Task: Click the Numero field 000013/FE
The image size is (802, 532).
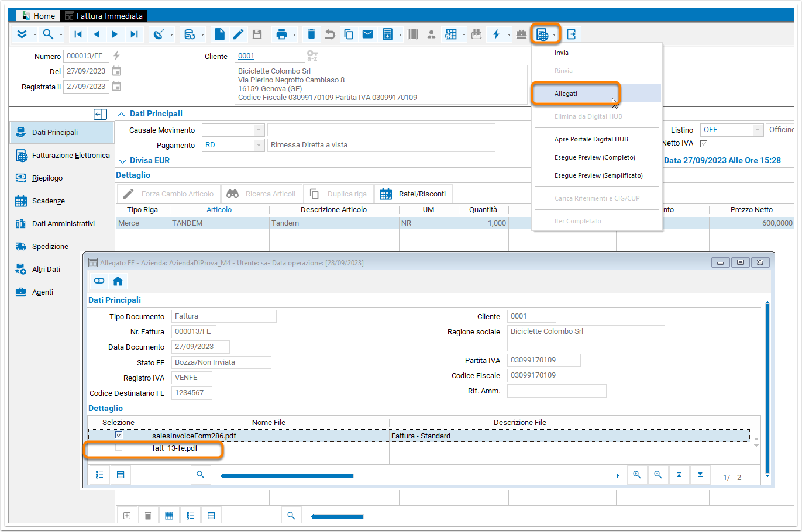Action: pos(86,56)
